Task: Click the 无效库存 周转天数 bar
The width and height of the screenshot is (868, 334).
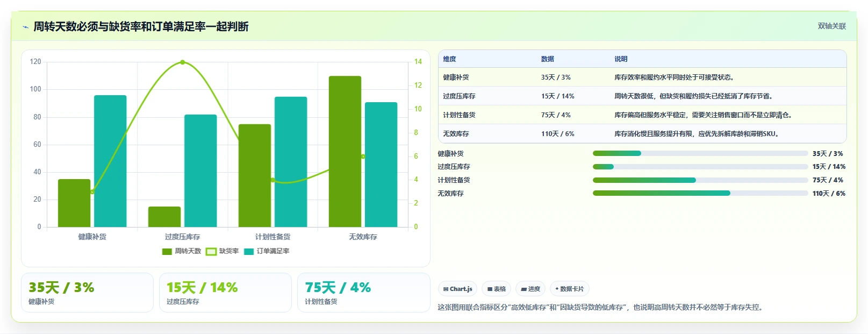Action: [345, 152]
